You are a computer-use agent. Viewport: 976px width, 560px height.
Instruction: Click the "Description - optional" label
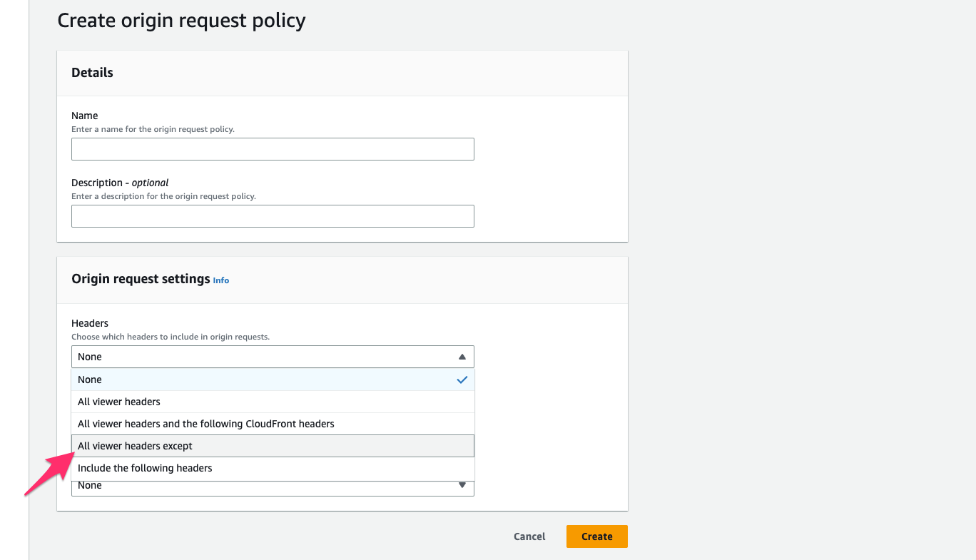120,183
